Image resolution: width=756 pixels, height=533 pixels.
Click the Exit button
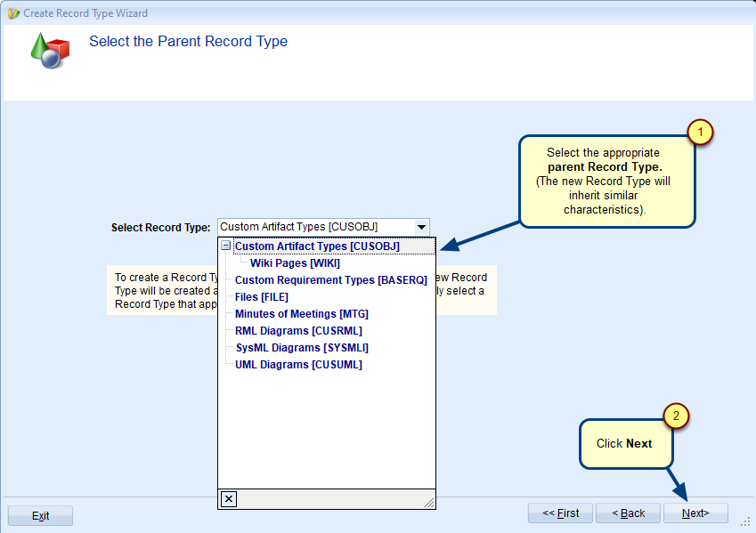tap(41, 516)
